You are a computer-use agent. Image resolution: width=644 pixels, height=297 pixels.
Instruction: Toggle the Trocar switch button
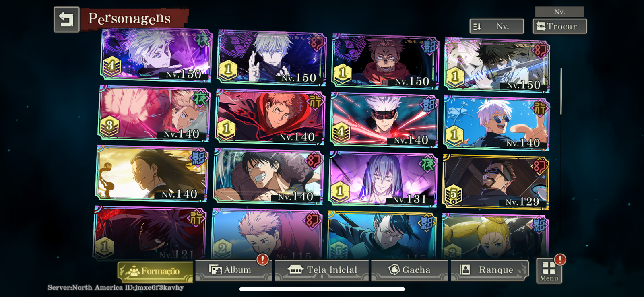click(559, 26)
